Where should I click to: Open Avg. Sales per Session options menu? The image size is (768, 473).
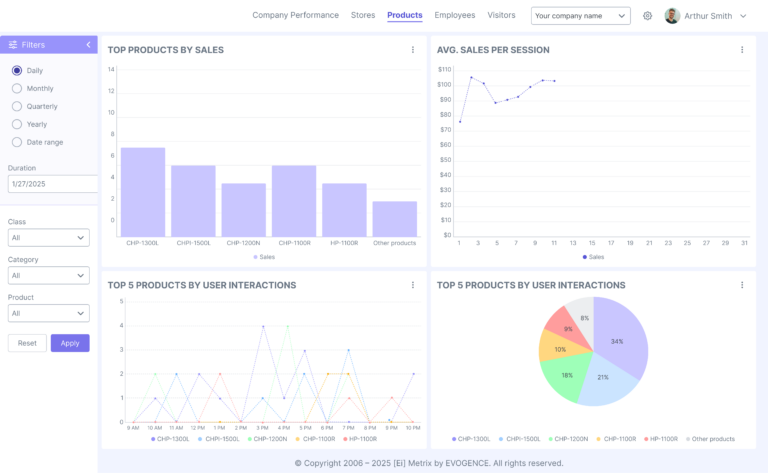pos(742,50)
